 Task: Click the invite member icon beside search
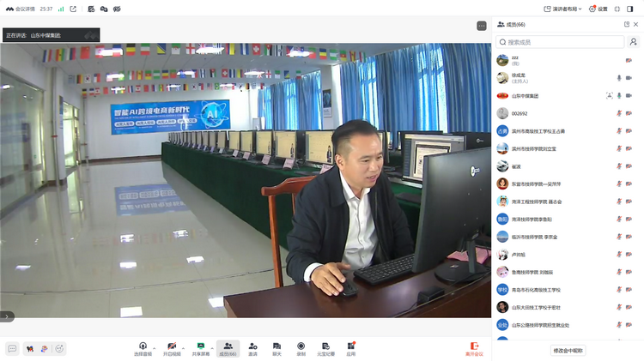(634, 42)
